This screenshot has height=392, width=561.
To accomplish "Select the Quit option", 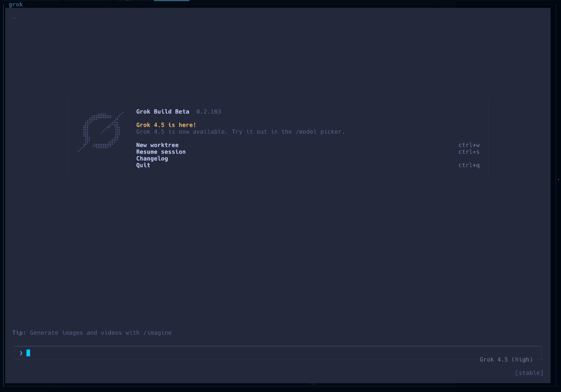I will pos(143,165).
